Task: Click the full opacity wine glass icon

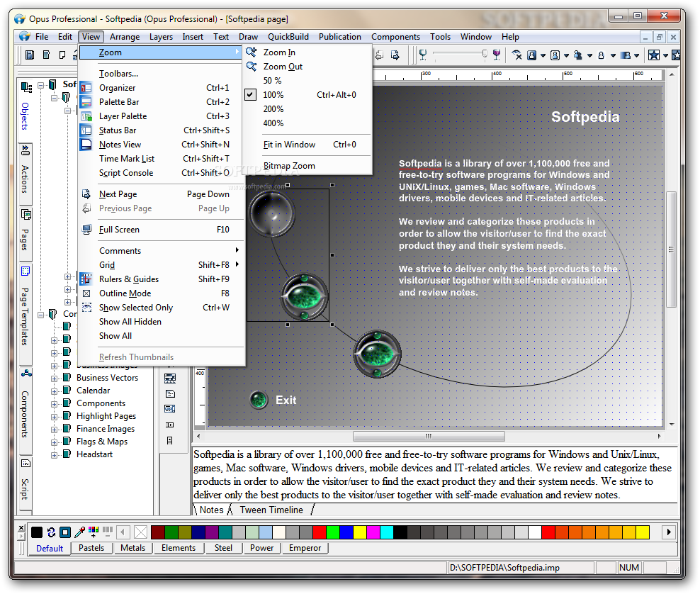Action: pos(497,55)
